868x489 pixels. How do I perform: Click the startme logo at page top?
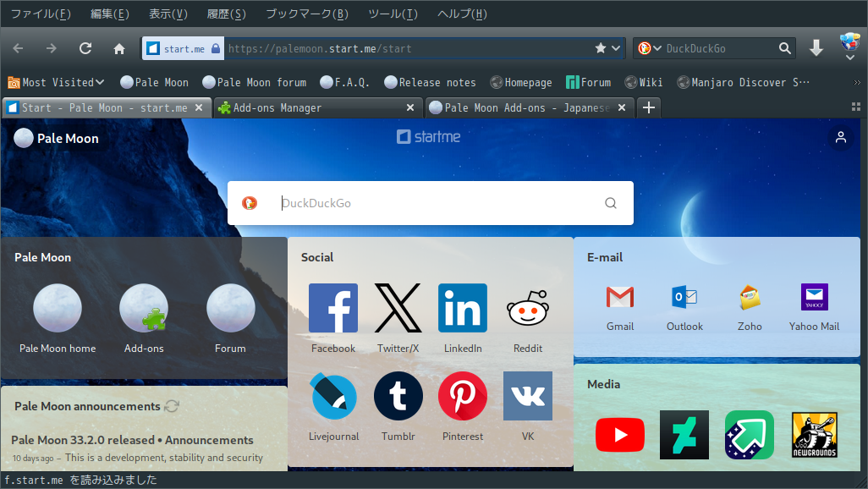point(428,137)
